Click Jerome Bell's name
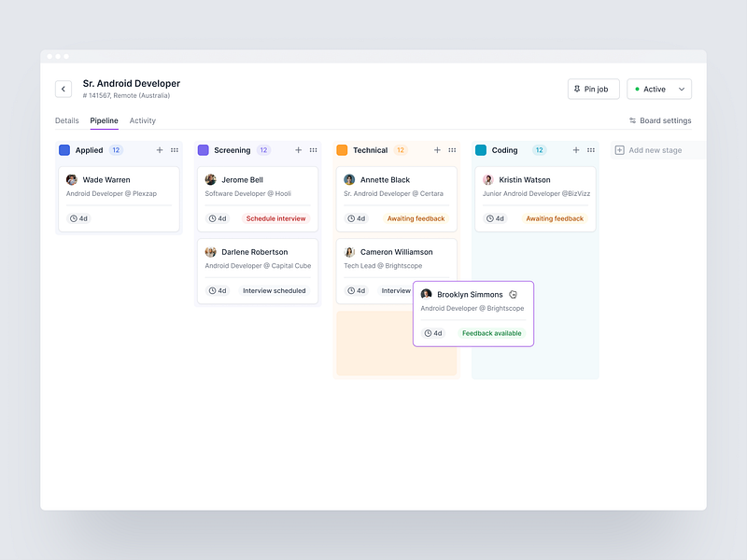 click(242, 180)
